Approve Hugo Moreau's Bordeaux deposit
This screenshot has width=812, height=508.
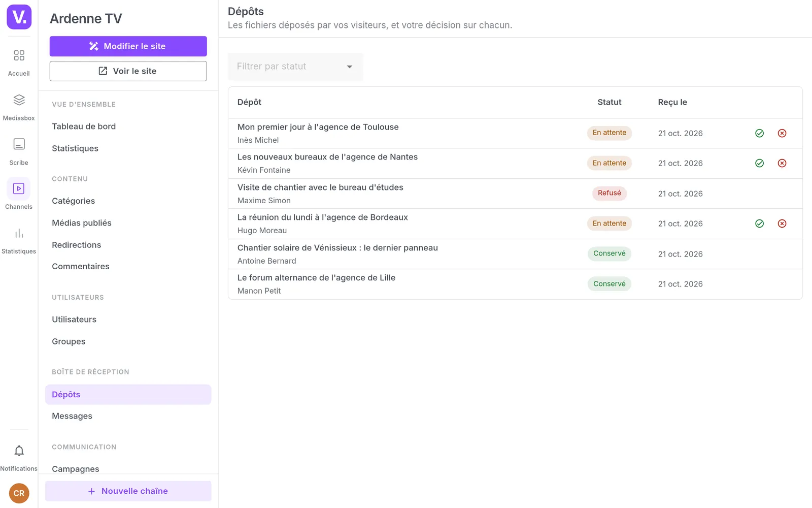point(759,224)
